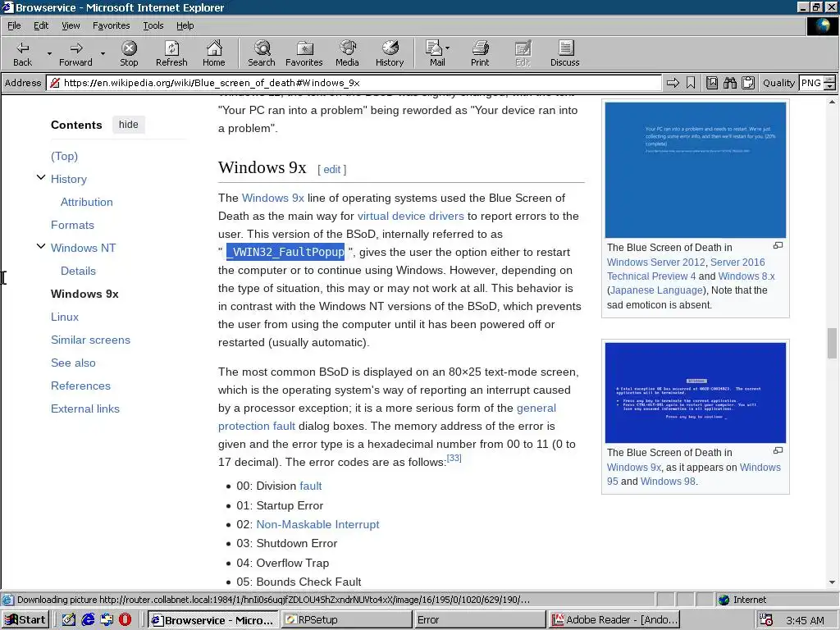Open the Discuss toolbar button
840x630 pixels.
[x=564, y=53]
